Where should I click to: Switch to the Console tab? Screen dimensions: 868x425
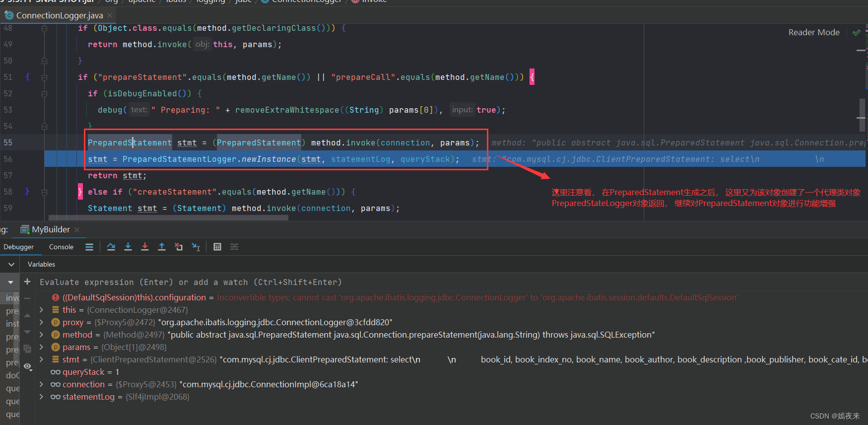pos(61,247)
